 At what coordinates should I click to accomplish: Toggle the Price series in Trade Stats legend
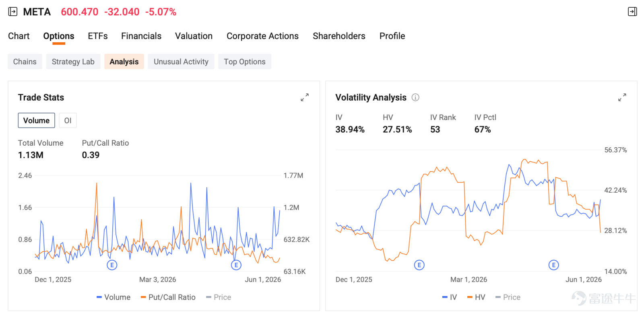pyautogui.click(x=219, y=297)
